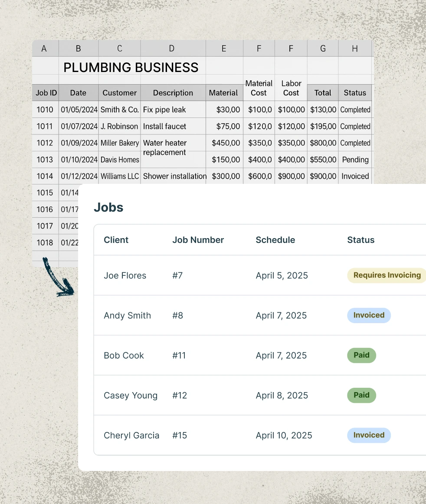Image resolution: width=426 pixels, height=504 pixels.
Task: Select job number #12 in Jobs table
Action: [180, 396]
